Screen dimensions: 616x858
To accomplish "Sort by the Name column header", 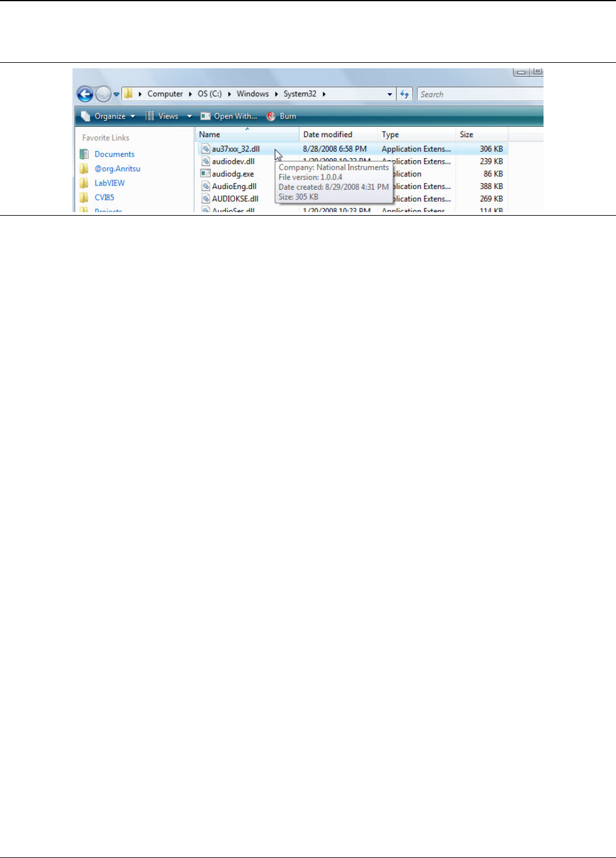I will 247,134.
